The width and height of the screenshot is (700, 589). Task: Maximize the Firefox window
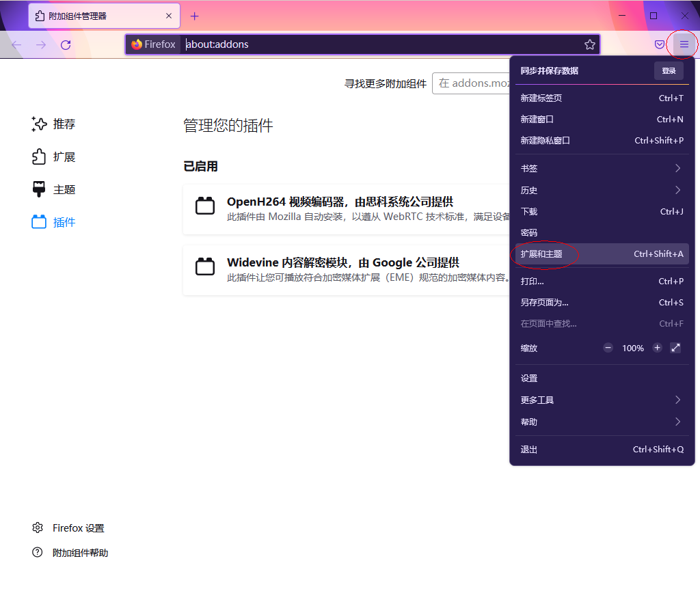point(654,16)
